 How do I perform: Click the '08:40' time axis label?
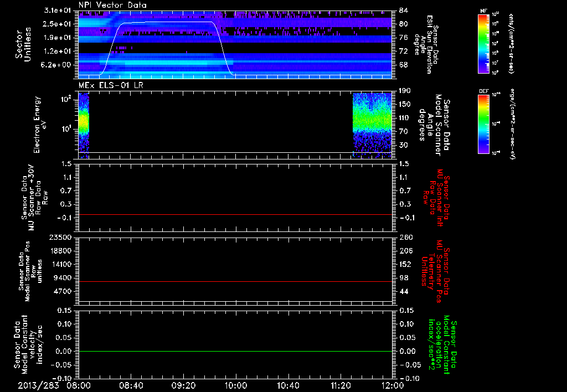pos(131,385)
